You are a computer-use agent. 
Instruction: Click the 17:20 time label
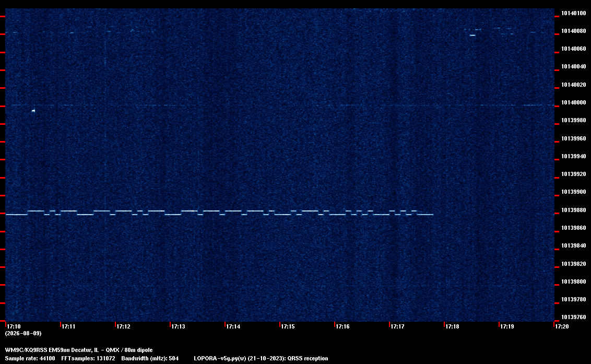pos(562,326)
